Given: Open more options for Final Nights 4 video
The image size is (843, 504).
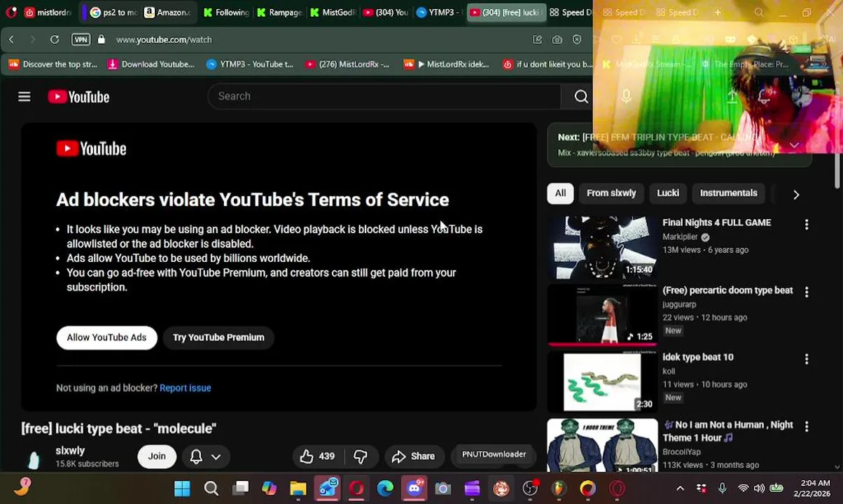Looking at the screenshot, I should tap(807, 224).
